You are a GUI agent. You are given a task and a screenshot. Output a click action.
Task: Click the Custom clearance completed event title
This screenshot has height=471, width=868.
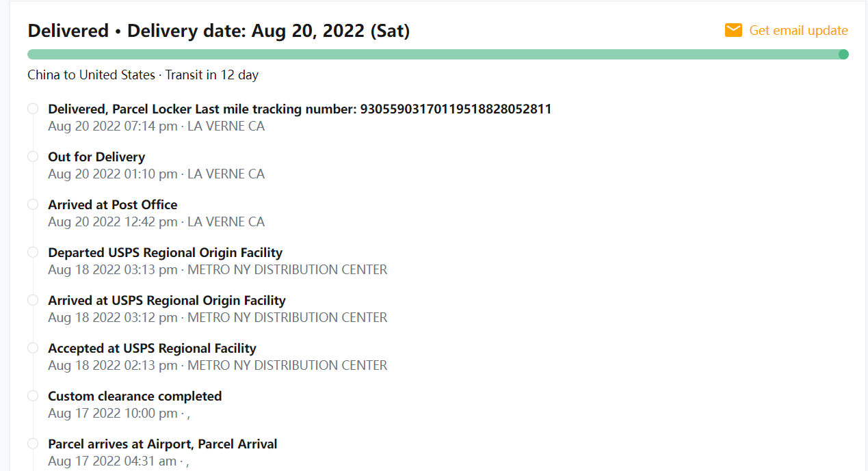point(135,396)
